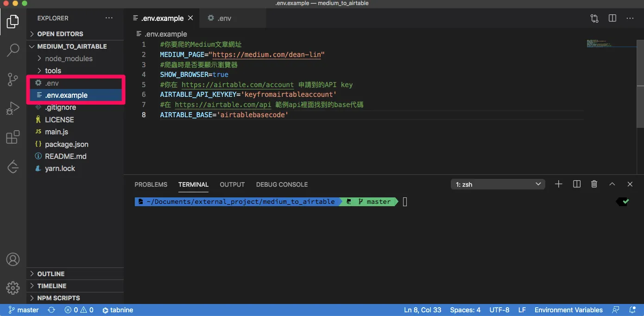The width and height of the screenshot is (644, 316).
Task: Open the Run and Debug view
Action: [13, 108]
